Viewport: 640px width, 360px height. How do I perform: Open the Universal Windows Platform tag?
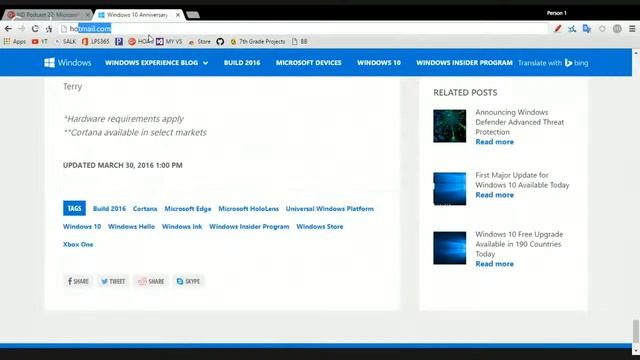pyautogui.click(x=330, y=209)
